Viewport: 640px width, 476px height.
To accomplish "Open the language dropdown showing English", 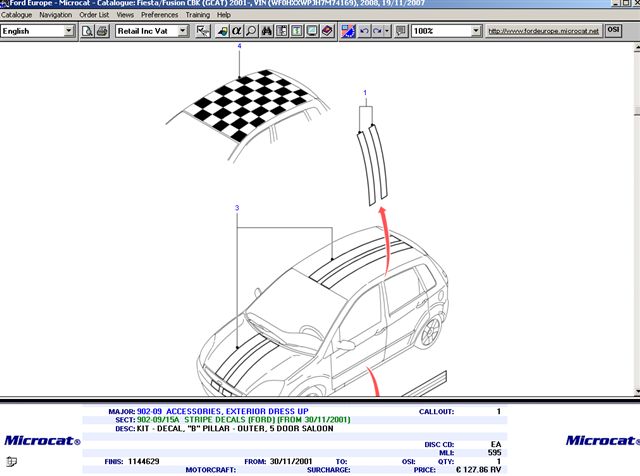I will 68,32.
